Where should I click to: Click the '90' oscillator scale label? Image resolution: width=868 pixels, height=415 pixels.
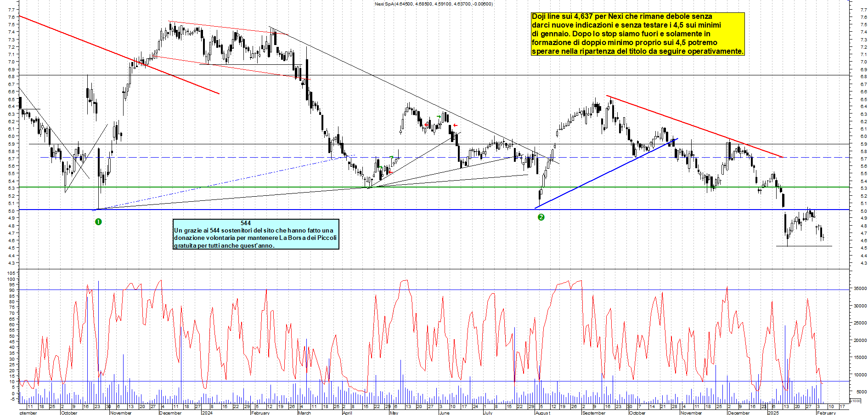pos(12,290)
